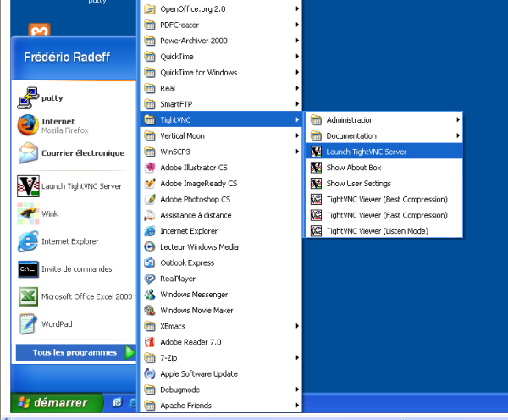Click Apple Software Update entry
Viewport: 508px width, 420px height.
pyautogui.click(x=221, y=374)
